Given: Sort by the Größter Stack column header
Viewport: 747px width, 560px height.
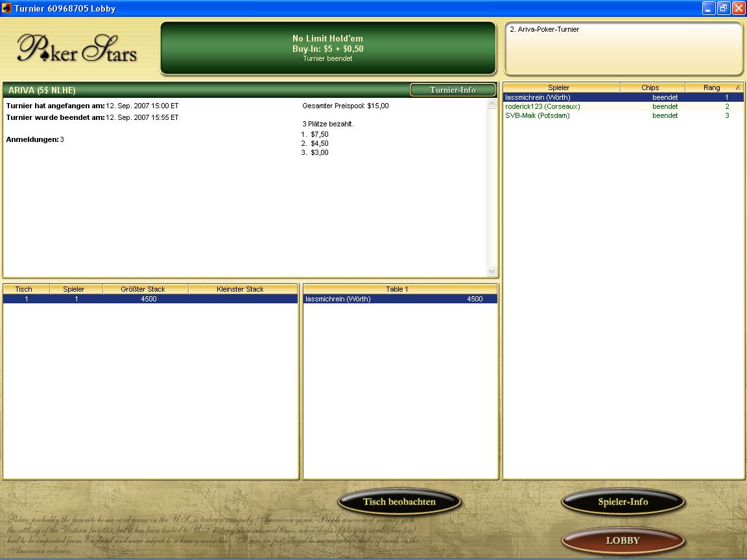Looking at the screenshot, I should 146,289.
